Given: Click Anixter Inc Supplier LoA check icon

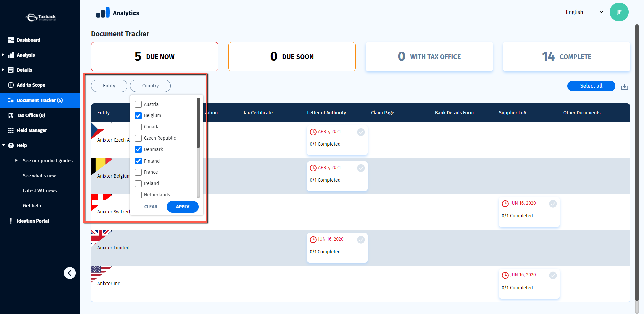Looking at the screenshot, I should click(x=553, y=275).
